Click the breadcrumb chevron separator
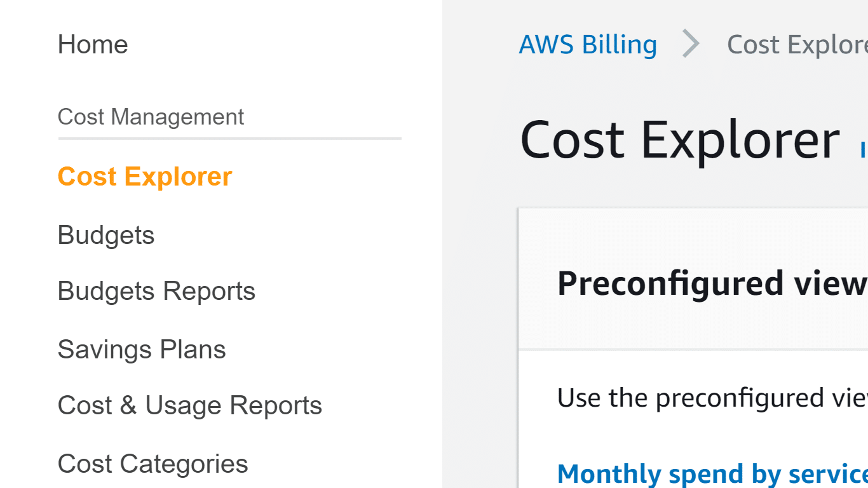Screen dimensions: 868x488 [691, 44]
